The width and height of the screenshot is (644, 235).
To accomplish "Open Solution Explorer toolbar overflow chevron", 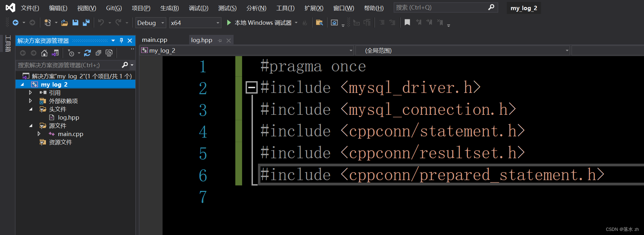I will click(x=132, y=49).
